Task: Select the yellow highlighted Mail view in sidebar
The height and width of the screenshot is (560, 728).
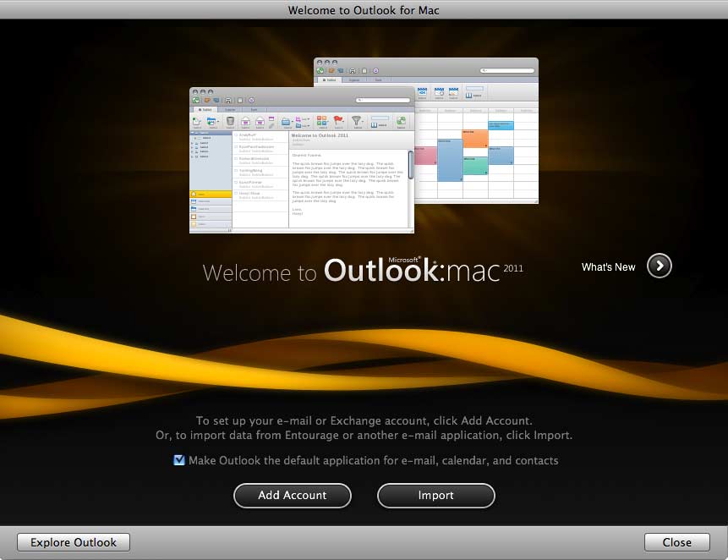Action: coord(210,194)
